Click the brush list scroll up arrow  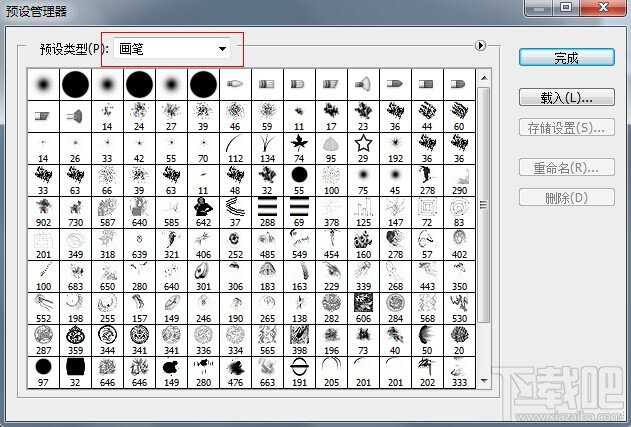484,78
